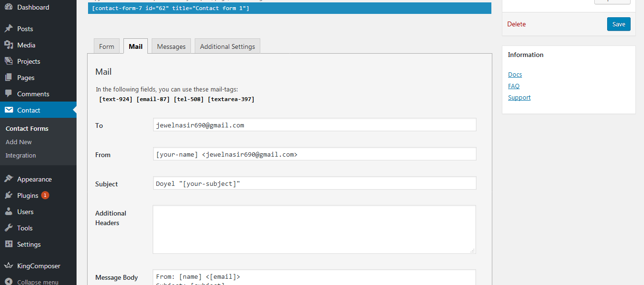Open the FAQ link
This screenshot has width=644, height=285.
(513, 86)
